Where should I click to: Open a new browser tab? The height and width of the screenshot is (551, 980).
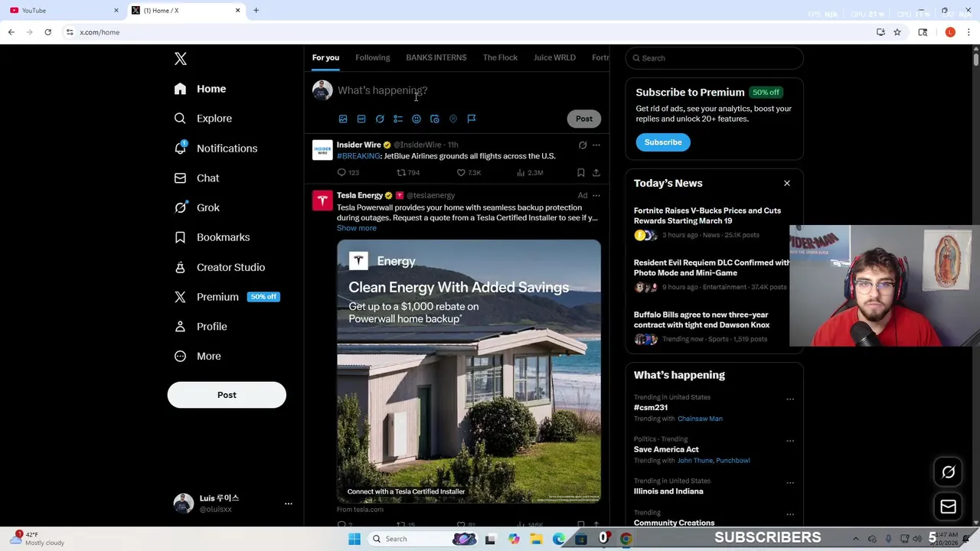[256, 11]
